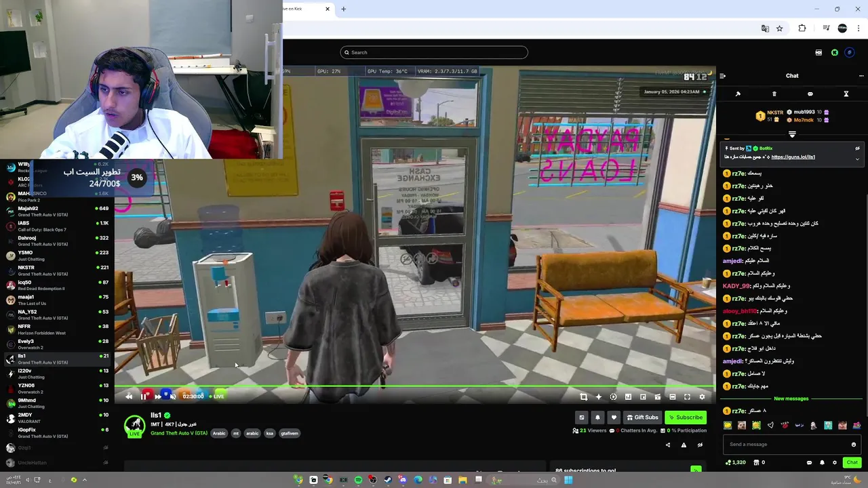This screenshot has height=488, width=868.
Task: Click the crop clip icon in the player
Action: point(583,397)
